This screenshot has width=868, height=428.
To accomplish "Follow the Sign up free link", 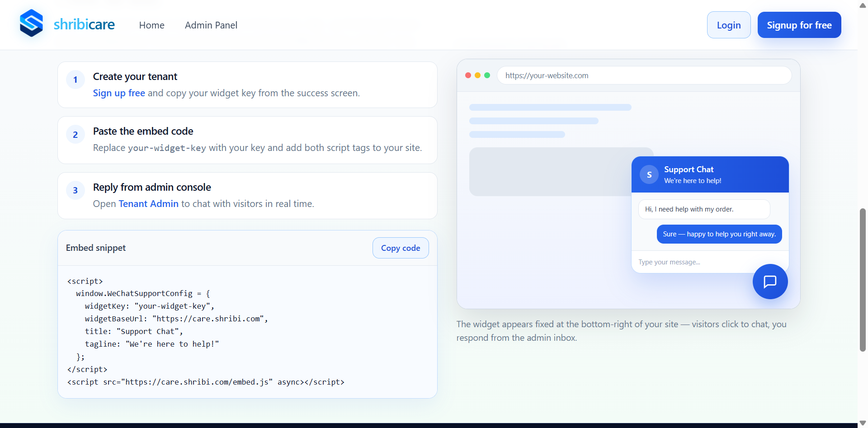I will tap(119, 93).
